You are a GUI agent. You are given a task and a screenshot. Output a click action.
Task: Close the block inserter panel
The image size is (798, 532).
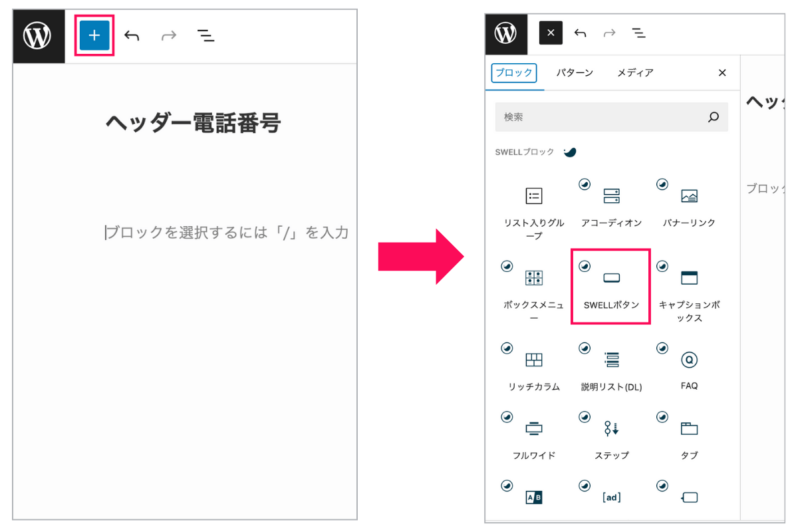pos(722,73)
